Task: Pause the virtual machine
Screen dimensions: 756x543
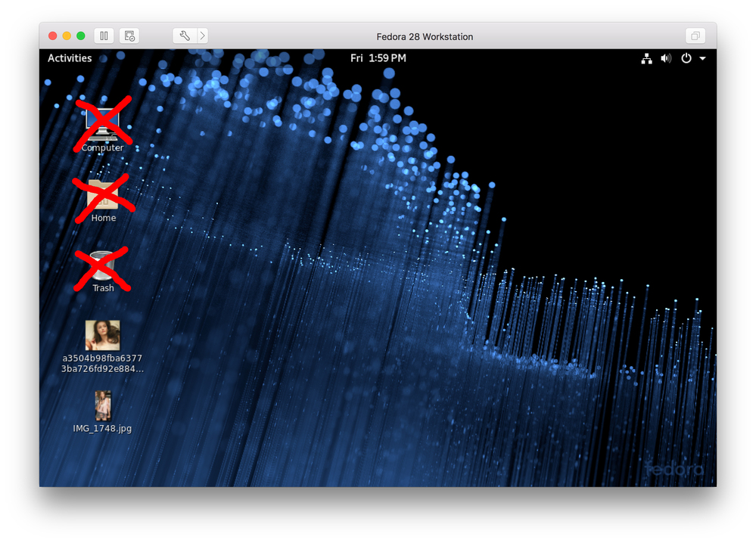Action: point(104,36)
